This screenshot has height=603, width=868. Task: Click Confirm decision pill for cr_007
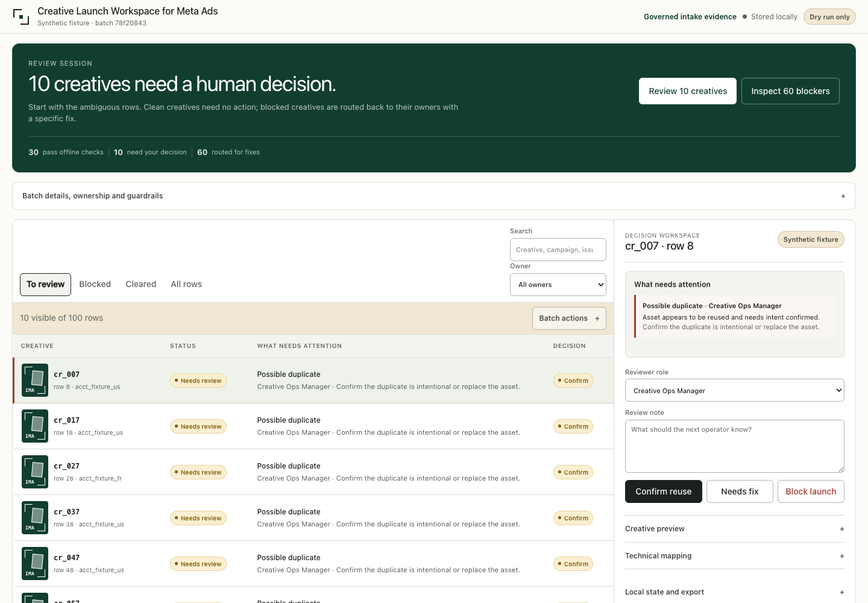coord(573,380)
